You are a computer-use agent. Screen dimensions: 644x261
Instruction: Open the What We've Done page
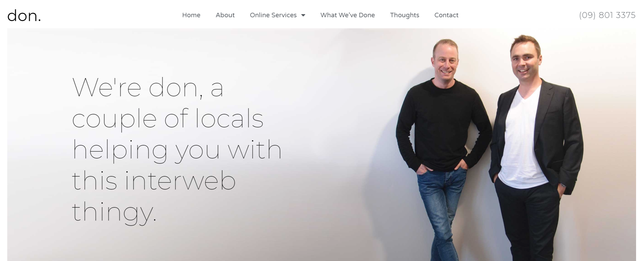point(348,15)
